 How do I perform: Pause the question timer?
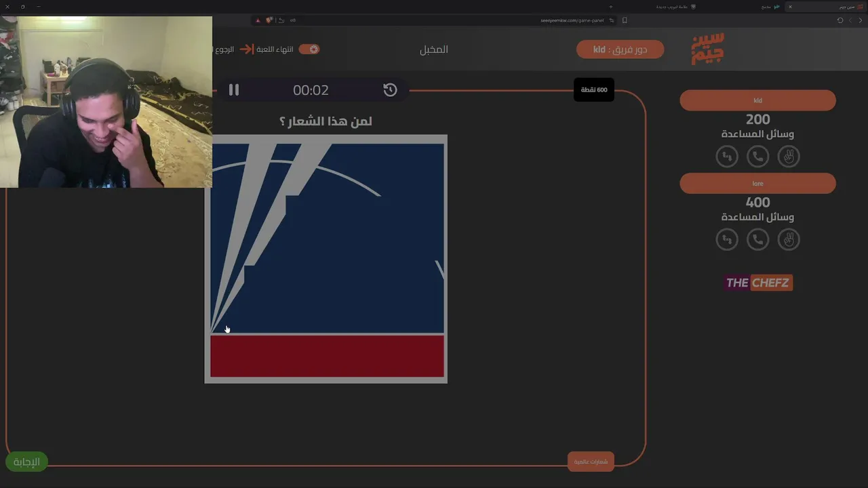pos(234,90)
